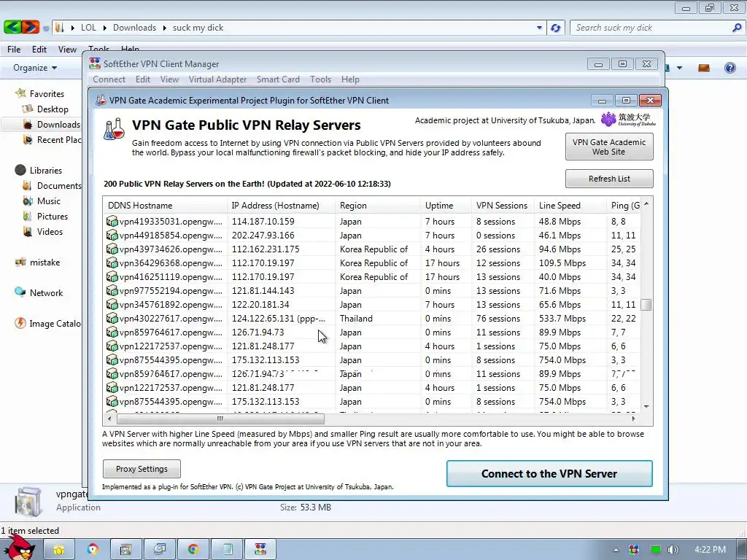
Task: Expand the breadcrumb arrow after LOL
Action: [105, 28]
